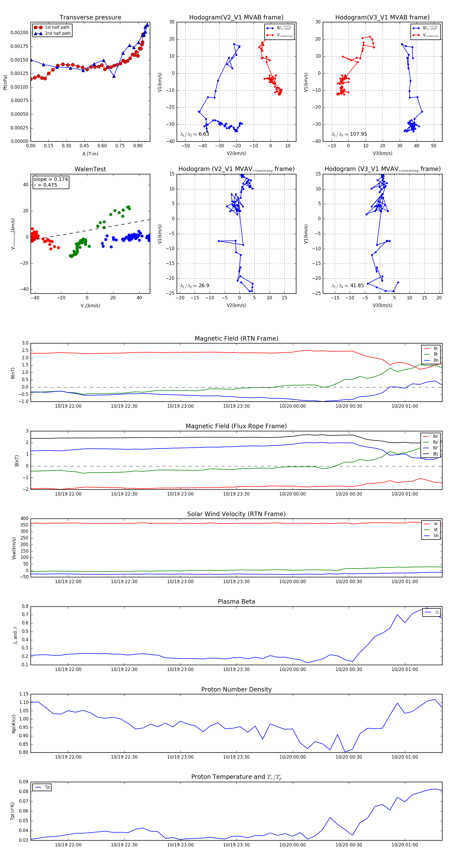Click the 'Magnetic Field (Flux Rope Frame)' title
Image resolution: width=473 pixels, height=868 pixels.
pyautogui.click(x=236, y=426)
